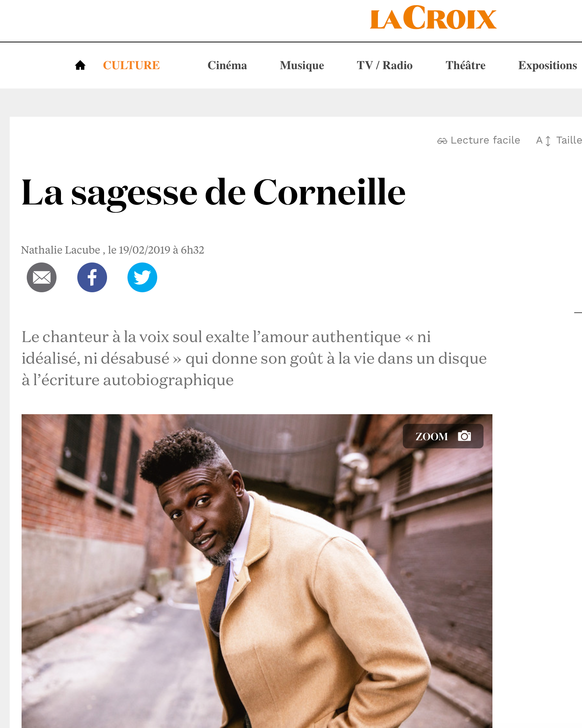Open the La Croix logo homepage
This screenshot has height=728, width=582.
(433, 17)
